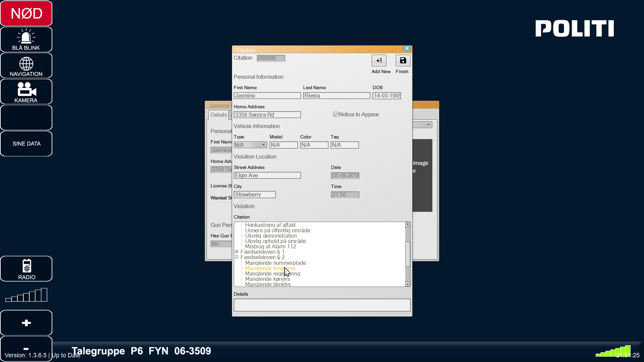Viewport: 644px width, 362px height.
Task: Click the SINE DATA button
Action: [26, 144]
